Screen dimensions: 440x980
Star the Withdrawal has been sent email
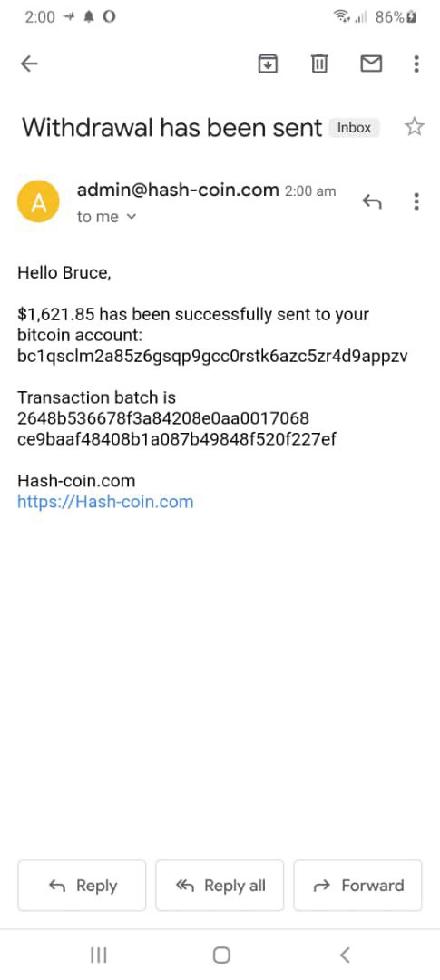point(415,128)
